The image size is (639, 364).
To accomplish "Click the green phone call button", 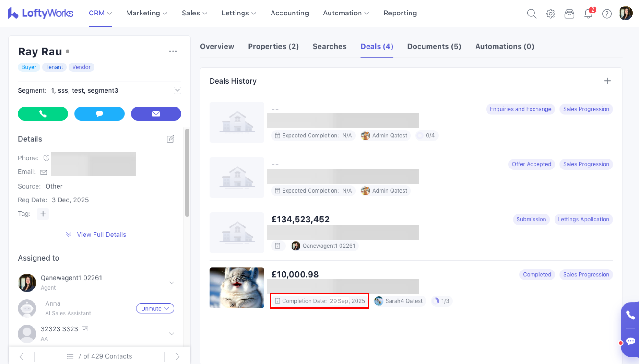I will tap(43, 114).
